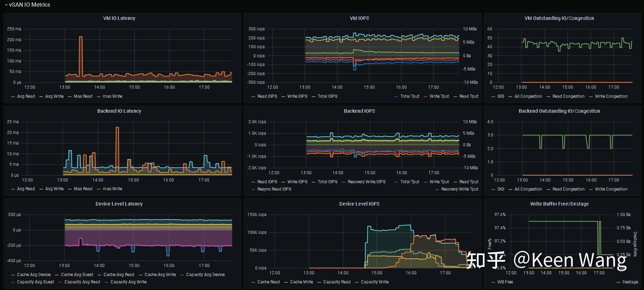The height and width of the screenshot is (290, 644).
Task: Toggle Total IOPS series in VM IOPS legend
Action: click(x=327, y=96)
